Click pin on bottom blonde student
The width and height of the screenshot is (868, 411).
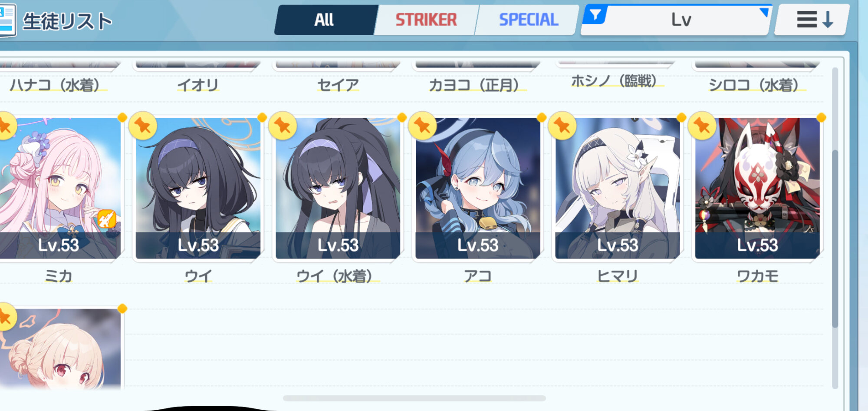click(x=6, y=317)
